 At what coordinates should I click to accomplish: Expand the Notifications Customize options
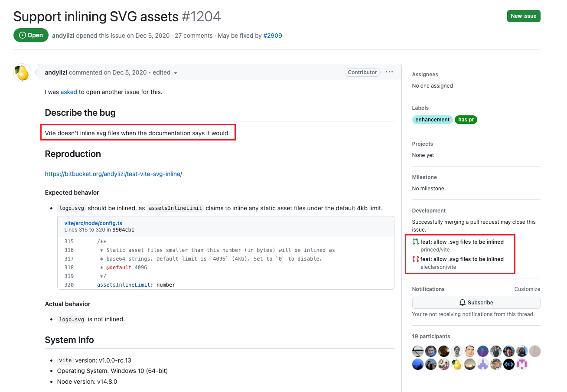pyautogui.click(x=527, y=289)
